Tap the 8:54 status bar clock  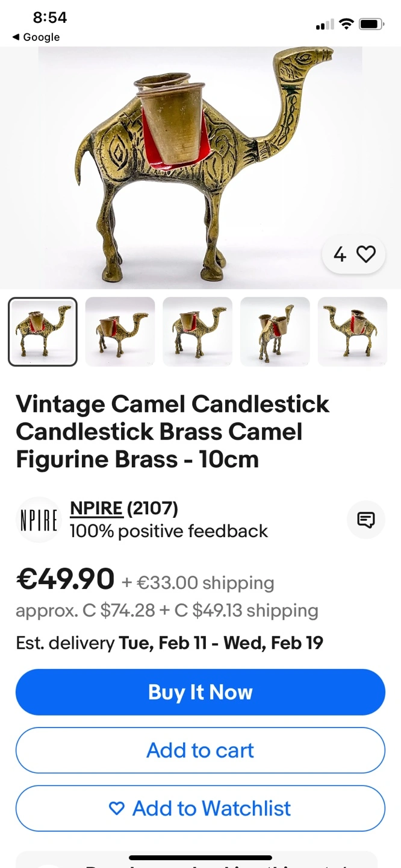49,17
